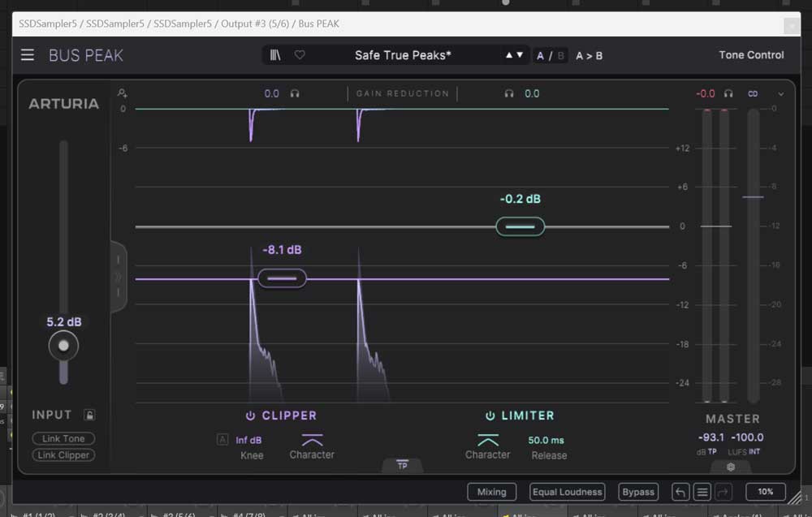The width and height of the screenshot is (812, 517).
Task: Toggle the Limiter power button
Action: tap(490, 416)
